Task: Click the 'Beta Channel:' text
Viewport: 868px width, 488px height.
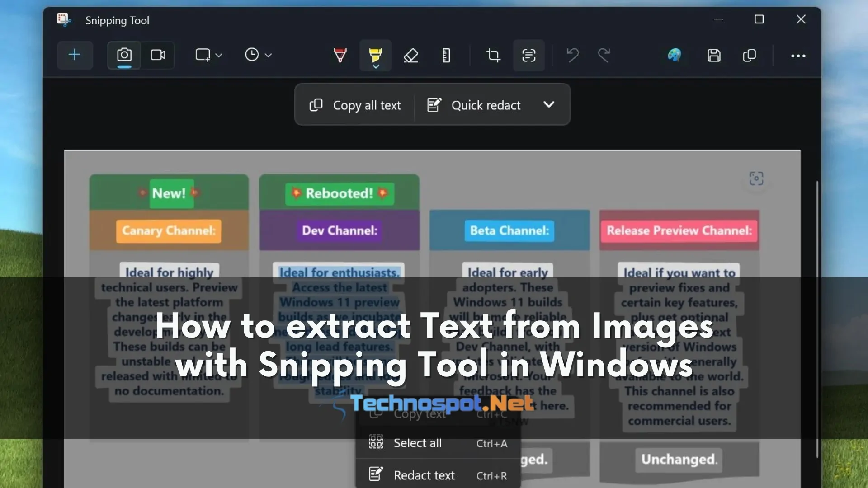Action: click(509, 230)
